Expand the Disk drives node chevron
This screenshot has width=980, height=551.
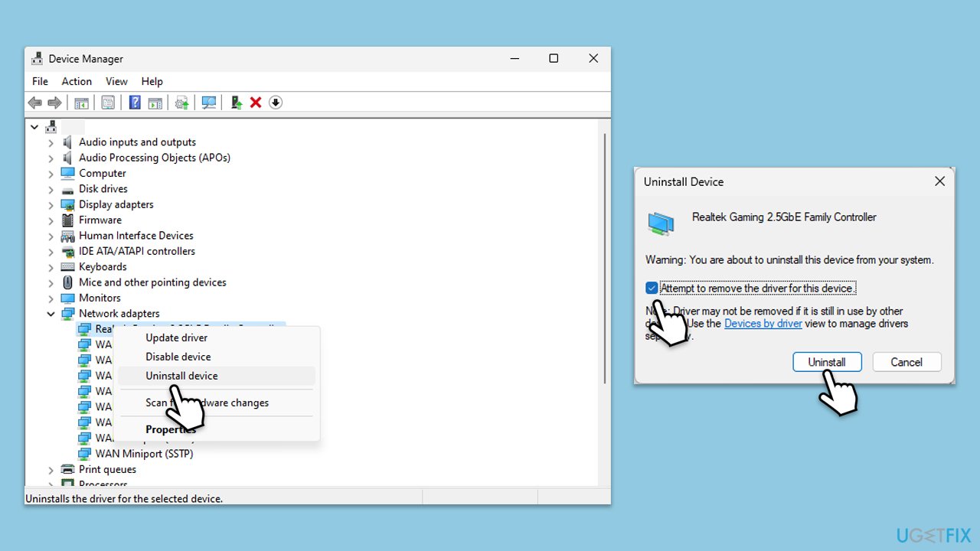pos(51,189)
